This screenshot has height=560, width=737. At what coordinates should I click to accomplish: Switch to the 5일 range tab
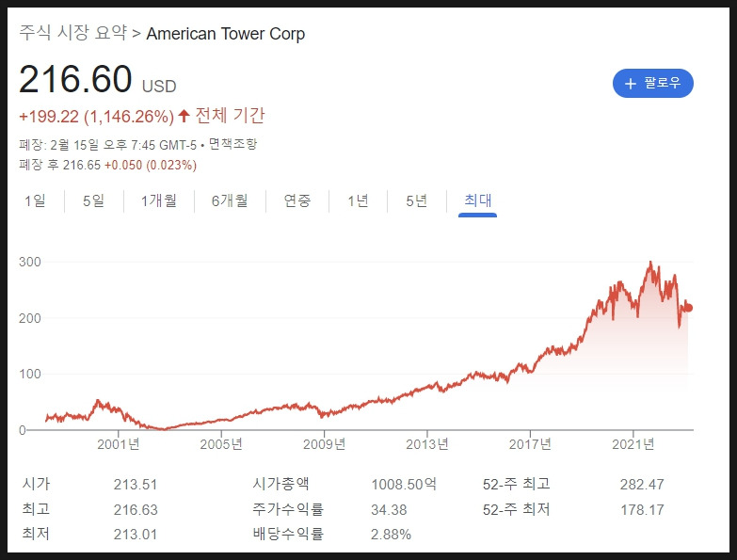[x=93, y=200]
